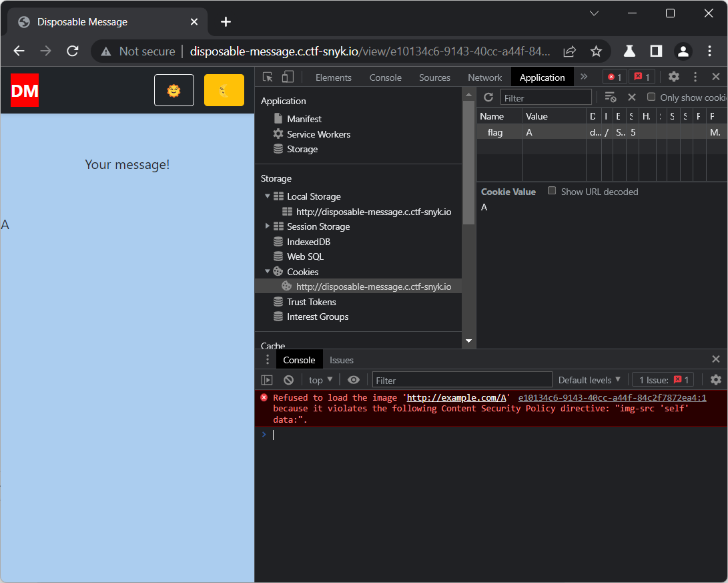Sort cookies by Value column
Image resolution: width=728 pixels, height=583 pixels.
(x=555, y=116)
